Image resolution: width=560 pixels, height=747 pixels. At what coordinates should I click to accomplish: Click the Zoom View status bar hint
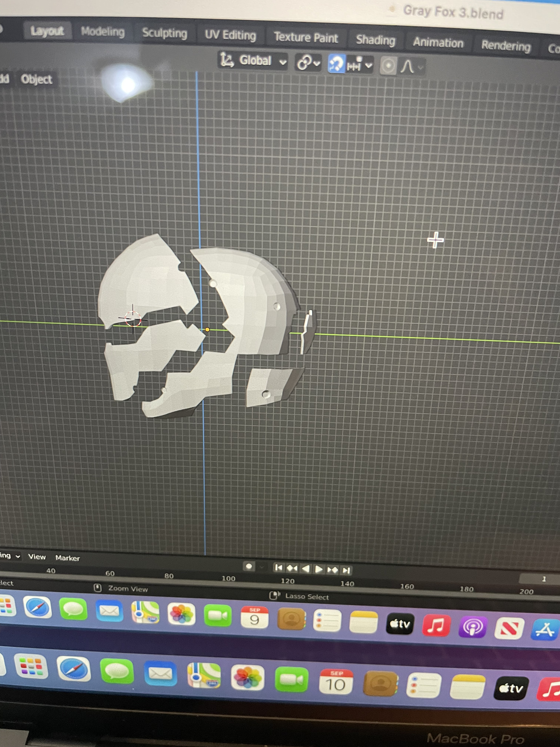[128, 589]
